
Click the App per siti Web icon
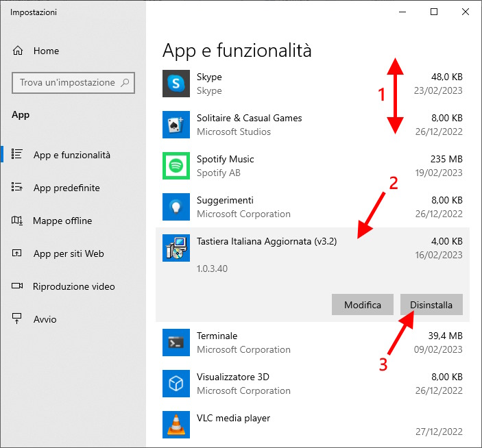[16, 253]
